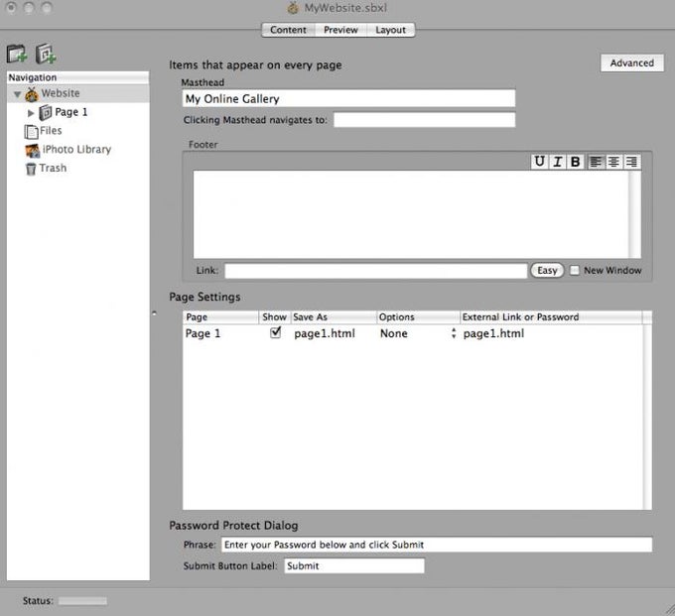This screenshot has width=675, height=616.
Task: Uncheck Show for Page 1
Action: click(x=276, y=332)
